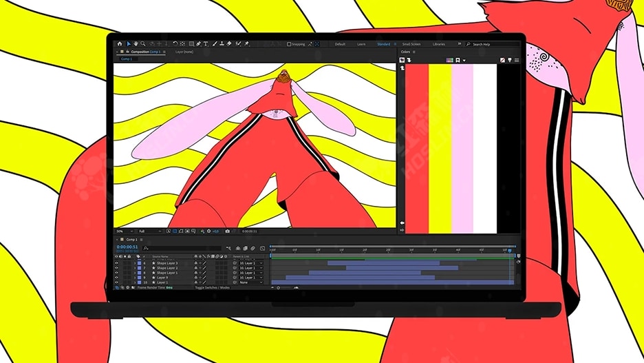Expand Layer 9 properties
The width and height of the screenshot is (644, 363).
click(135, 278)
